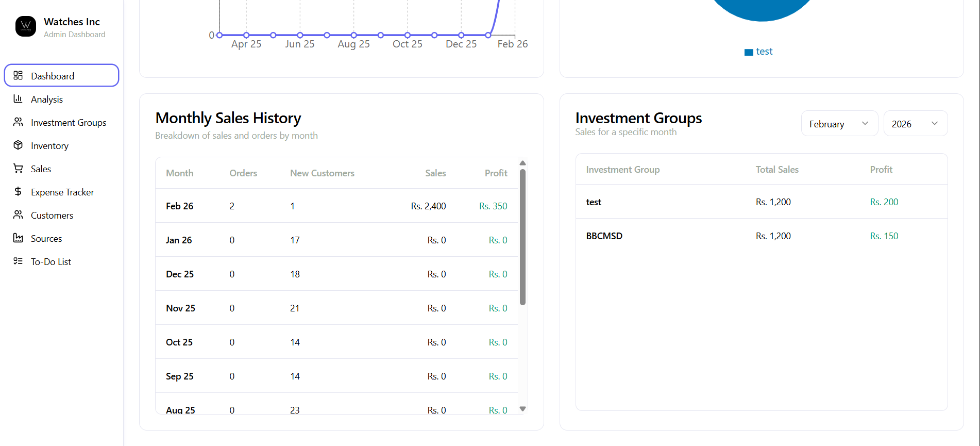Open the Inventory box icon
The width and height of the screenshot is (980, 446).
(x=18, y=145)
